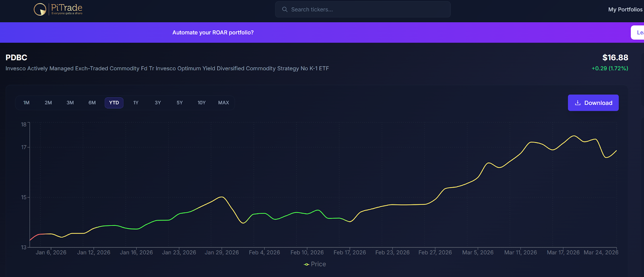Switch chart to 3M range
Screen dimensions: 644x277
coord(70,103)
